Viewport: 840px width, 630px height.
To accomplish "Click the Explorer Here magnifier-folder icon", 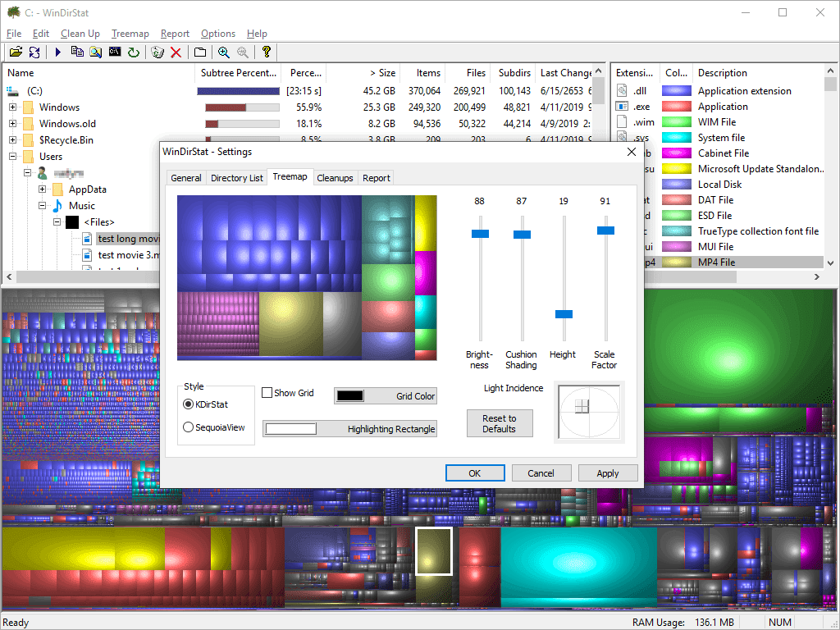I will click(x=96, y=52).
